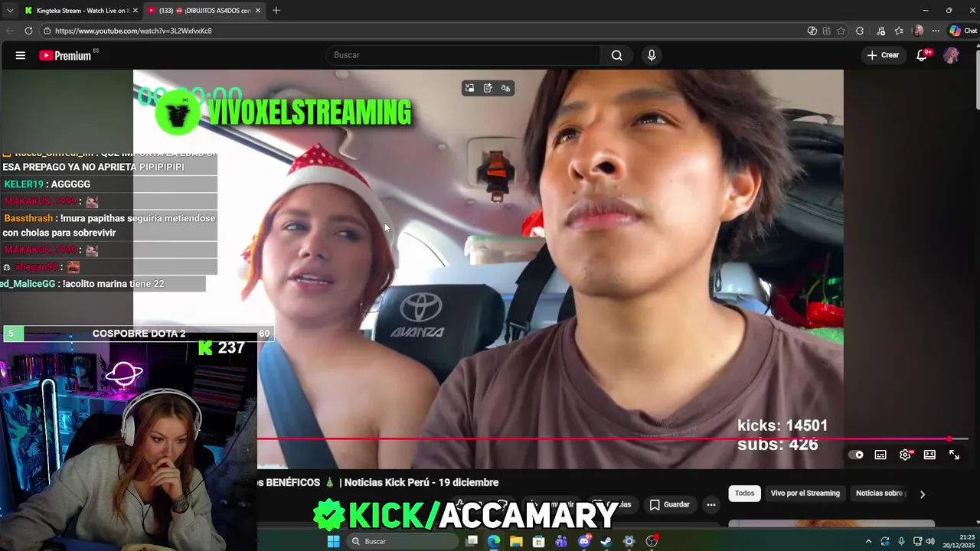The height and width of the screenshot is (551, 980).
Task: Click the Guardar save button
Action: 670,505
